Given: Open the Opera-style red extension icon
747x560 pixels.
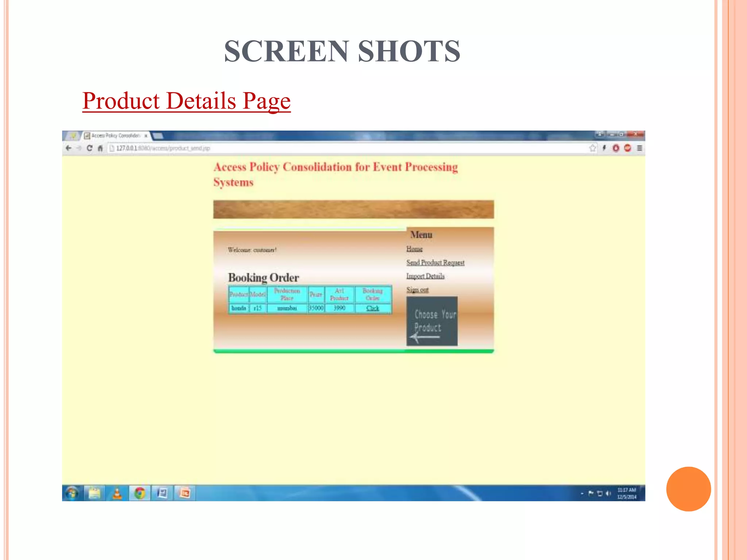Looking at the screenshot, I should [616, 148].
